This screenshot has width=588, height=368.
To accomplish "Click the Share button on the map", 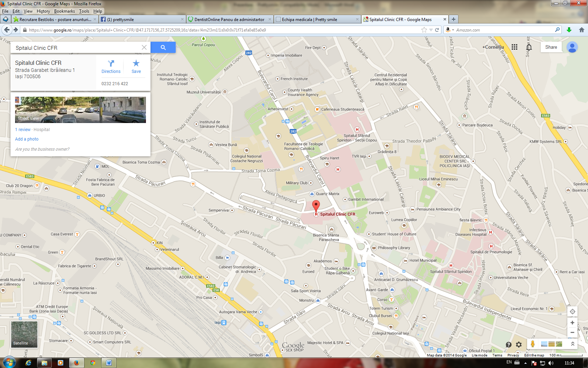I will pyautogui.click(x=551, y=47).
